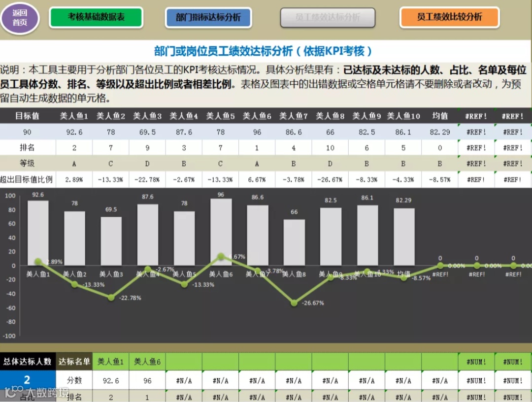Select percentage cell -22.78% in the table
The image size is (532, 402).
(x=147, y=179)
